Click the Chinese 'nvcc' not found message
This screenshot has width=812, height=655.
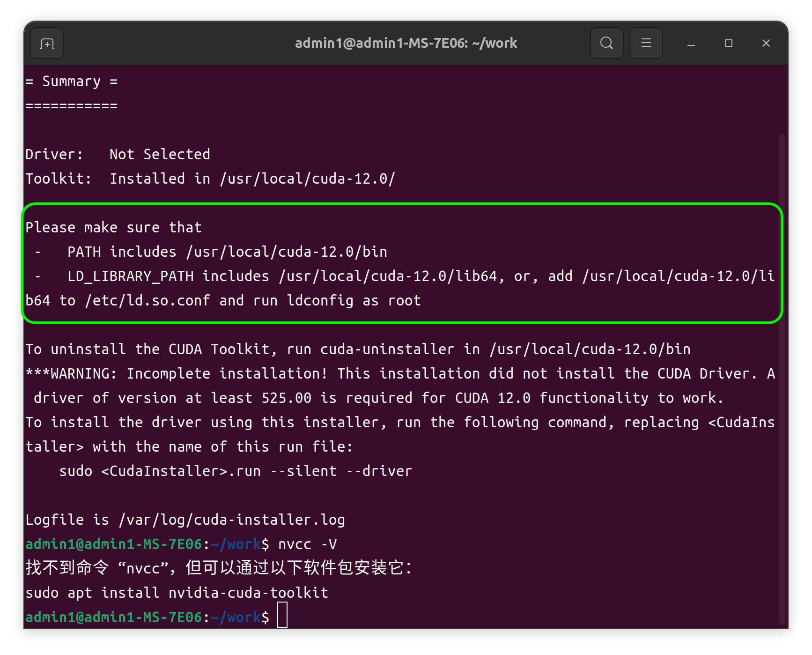pyautogui.click(x=219, y=568)
